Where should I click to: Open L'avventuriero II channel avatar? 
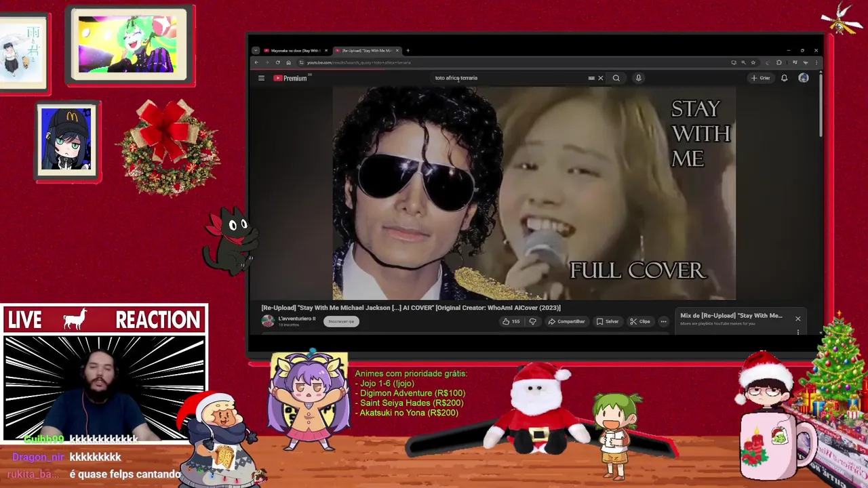[268, 321]
